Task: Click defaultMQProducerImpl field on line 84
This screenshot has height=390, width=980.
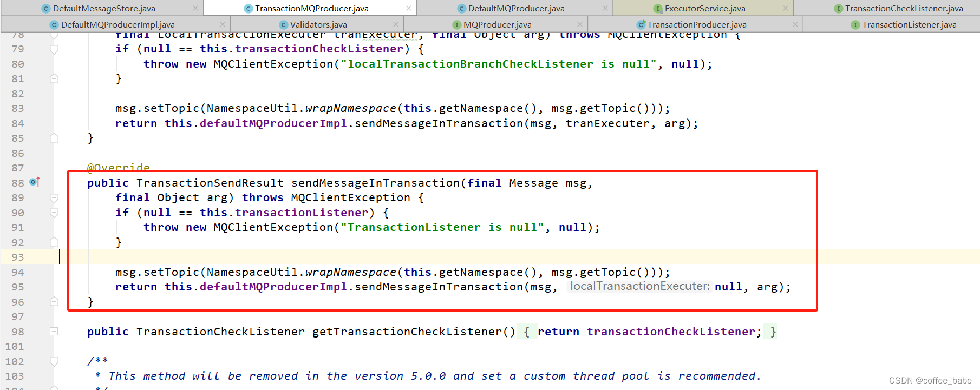Action: [273, 123]
